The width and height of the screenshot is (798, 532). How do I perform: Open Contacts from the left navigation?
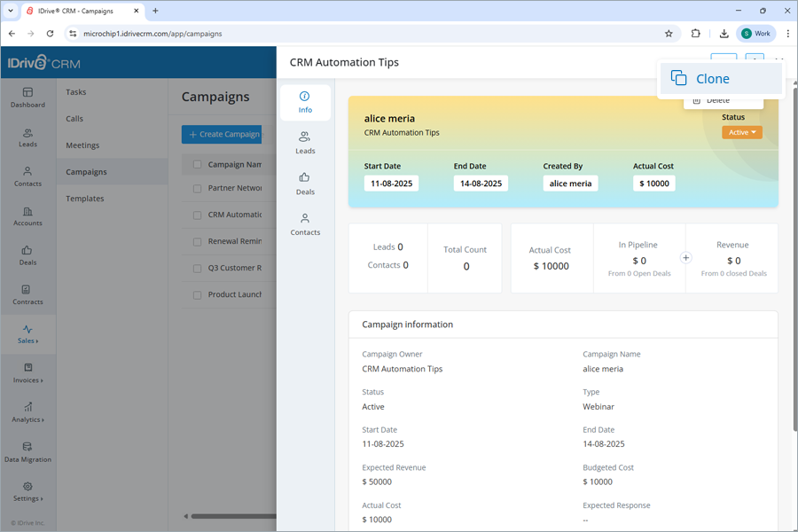(x=27, y=177)
